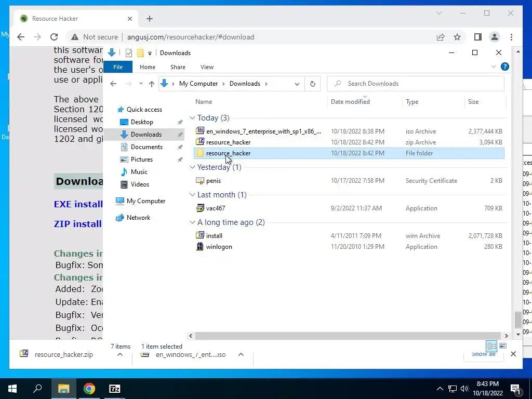
Task: Click Downloads in the address breadcrumb
Action: coord(245,84)
